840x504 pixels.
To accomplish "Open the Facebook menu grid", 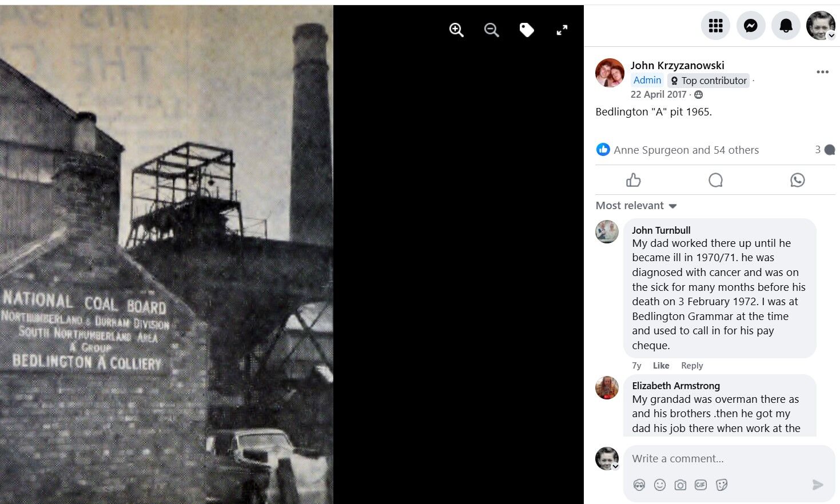I will 715,26.
